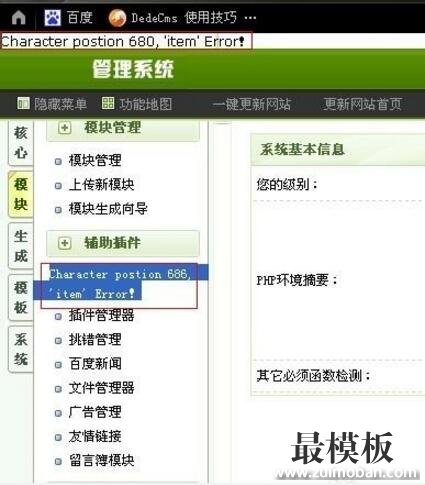Click the highlighted 'Character postion 686' error text
Screen dimensions: 425x485
(120, 284)
